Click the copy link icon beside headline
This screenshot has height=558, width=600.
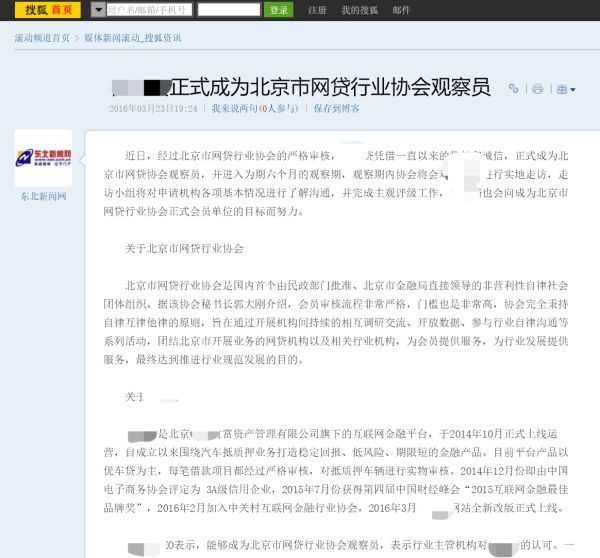pyautogui.click(x=514, y=89)
